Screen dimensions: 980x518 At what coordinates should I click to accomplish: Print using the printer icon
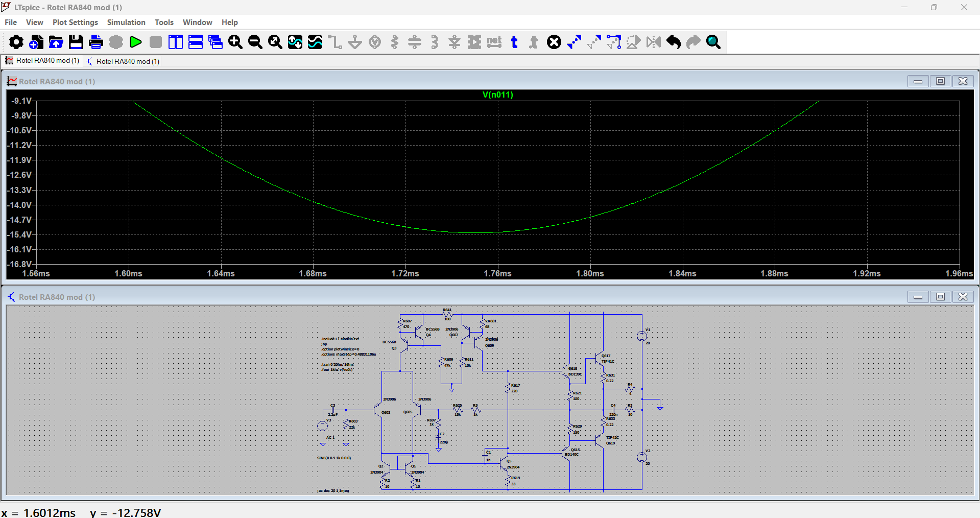(x=95, y=42)
